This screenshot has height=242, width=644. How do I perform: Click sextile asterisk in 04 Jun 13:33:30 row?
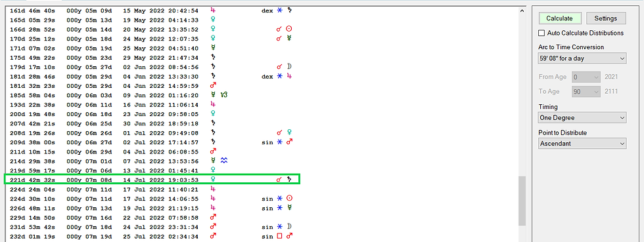279,76
